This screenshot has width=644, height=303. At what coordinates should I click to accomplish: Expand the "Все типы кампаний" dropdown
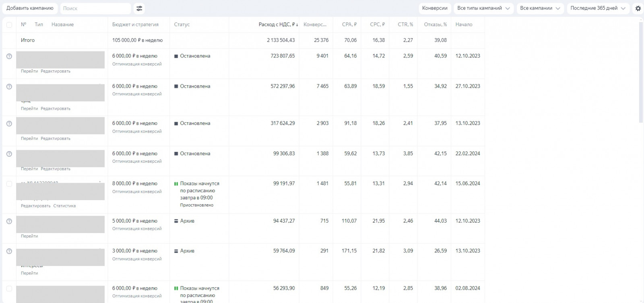[483, 8]
